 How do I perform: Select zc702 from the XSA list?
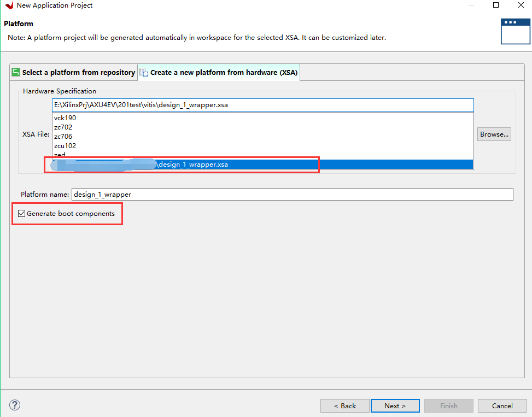point(263,127)
